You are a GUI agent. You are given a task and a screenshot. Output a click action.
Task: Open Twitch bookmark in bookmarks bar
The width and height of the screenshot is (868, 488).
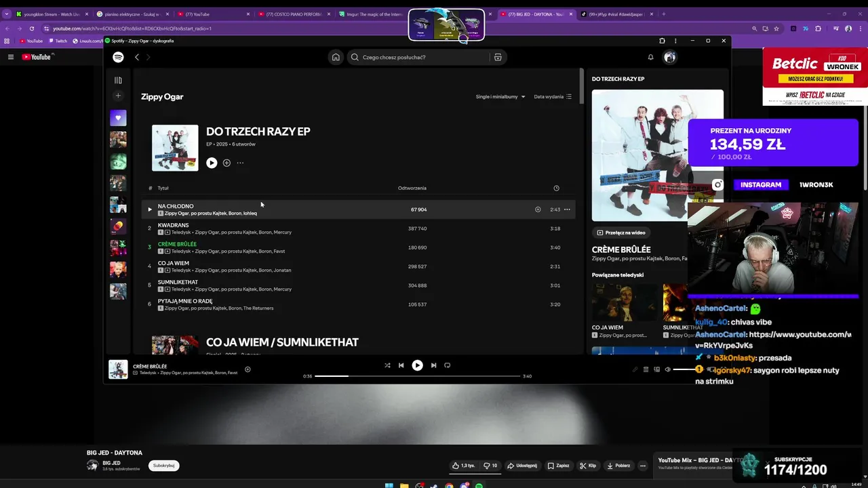[x=58, y=41]
